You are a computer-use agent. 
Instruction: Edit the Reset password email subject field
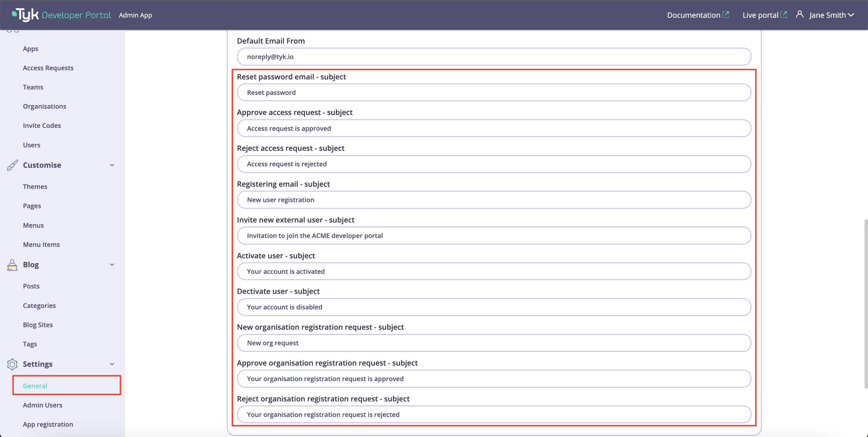tap(494, 93)
